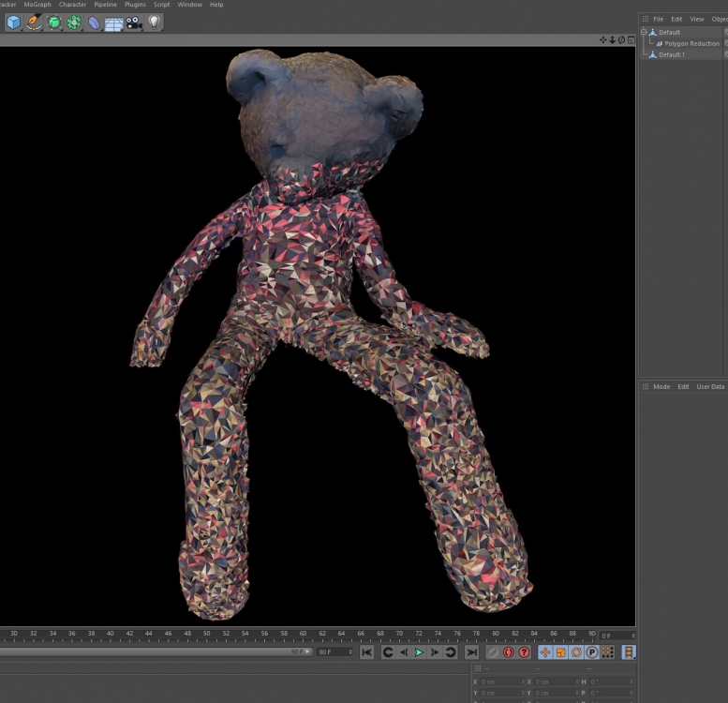Open the timeline film strip options menu
The image size is (728, 703).
coord(629,652)
